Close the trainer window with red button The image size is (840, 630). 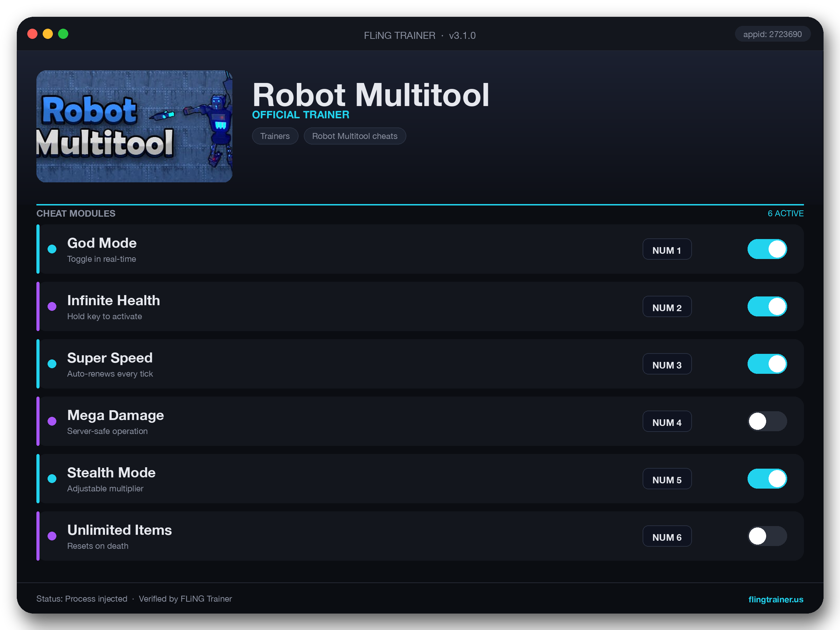[33, 34]
